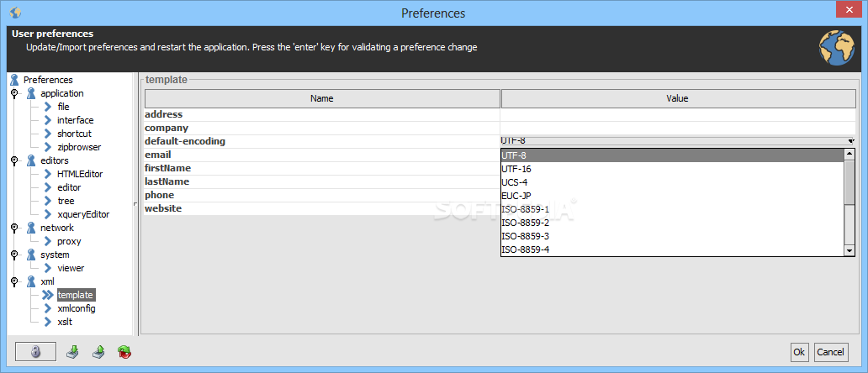The image size is (868, 373).
Task: Click the Ok button
Action: pos(799,352)
